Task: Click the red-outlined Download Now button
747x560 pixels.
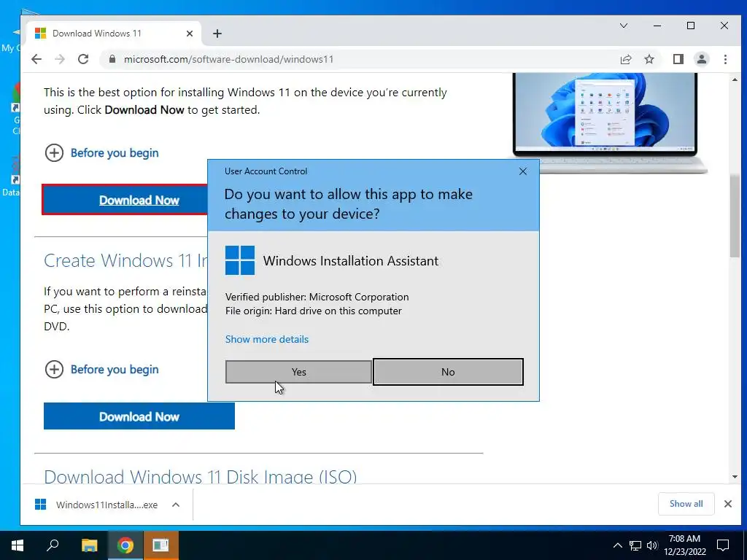Action: [125, 200]
